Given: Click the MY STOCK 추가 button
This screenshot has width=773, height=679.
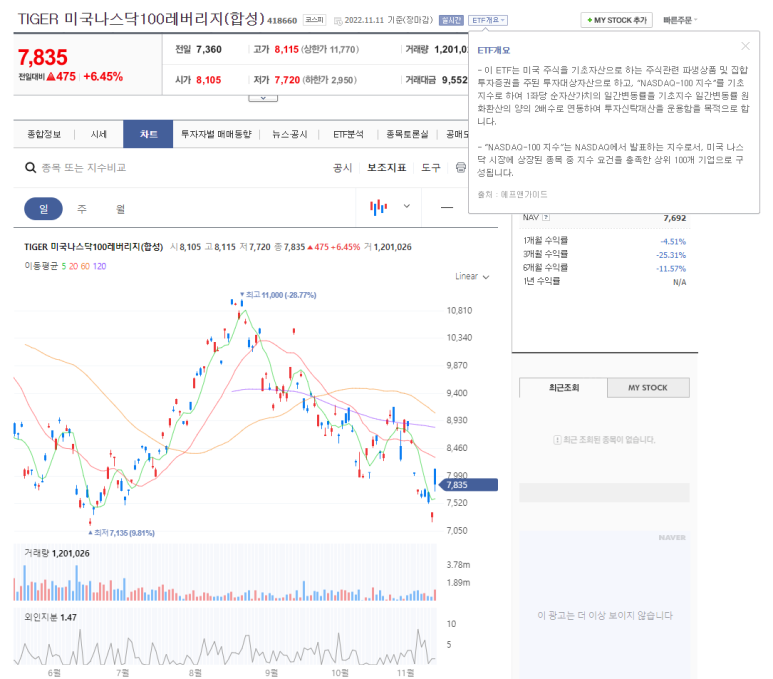Looking at the screenshot, I should coord(616,20).
